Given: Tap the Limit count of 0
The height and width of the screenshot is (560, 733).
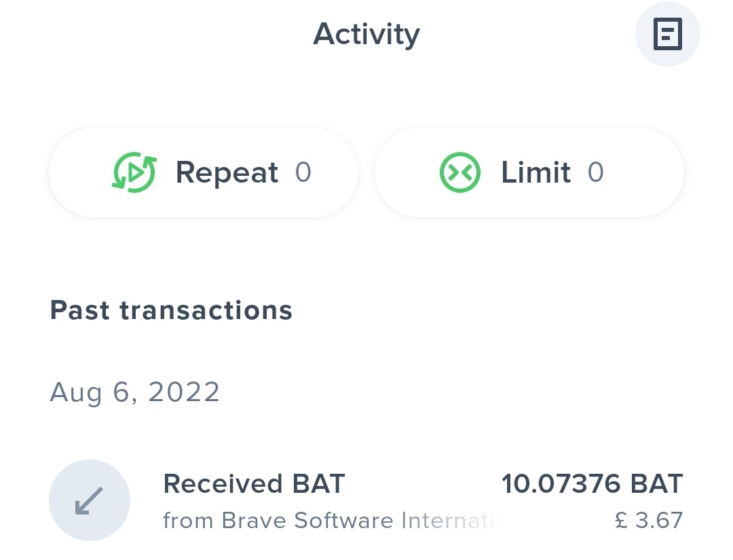Looking at the screenshot, I should click(595, 172).
